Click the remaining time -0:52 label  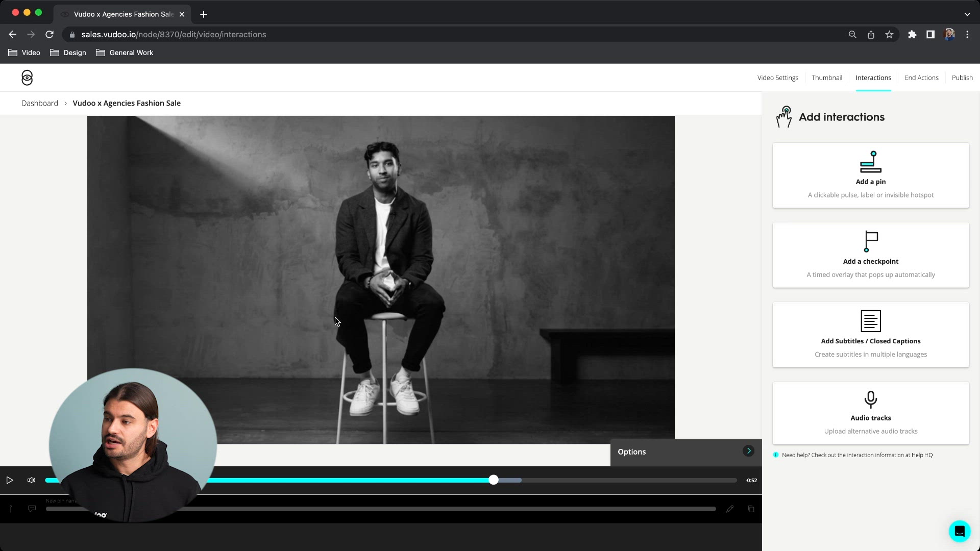point(751,480)
